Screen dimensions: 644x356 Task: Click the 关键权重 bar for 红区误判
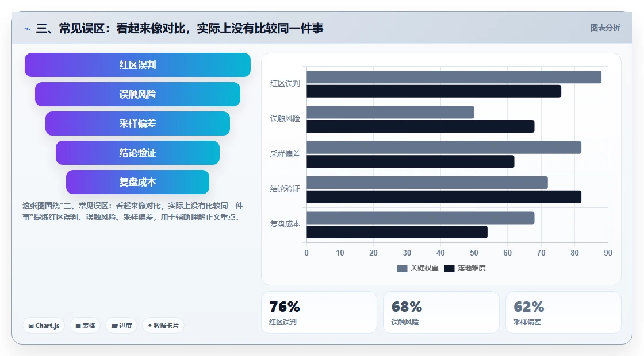(x=454, y=77)
